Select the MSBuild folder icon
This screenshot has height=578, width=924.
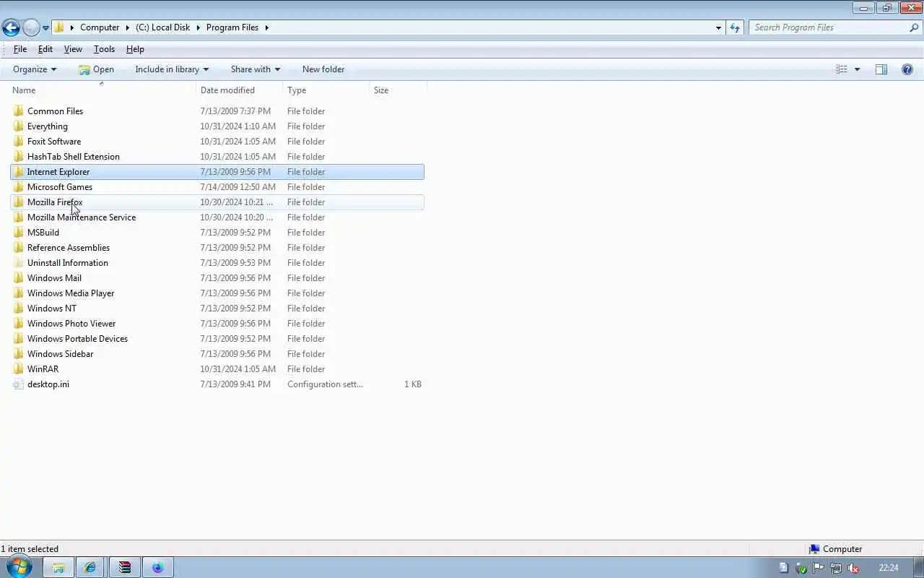pos(19,233)
